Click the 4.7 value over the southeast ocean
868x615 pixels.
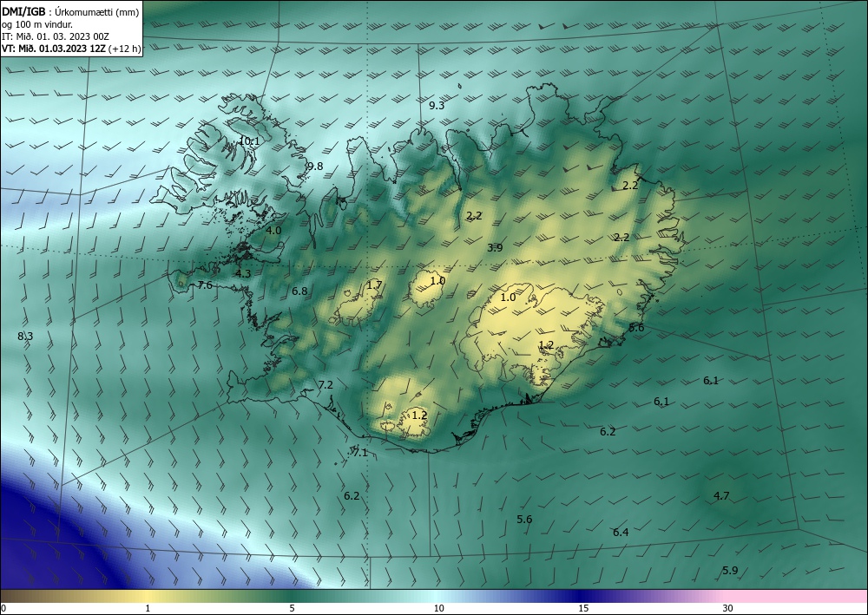click(721, 496)
